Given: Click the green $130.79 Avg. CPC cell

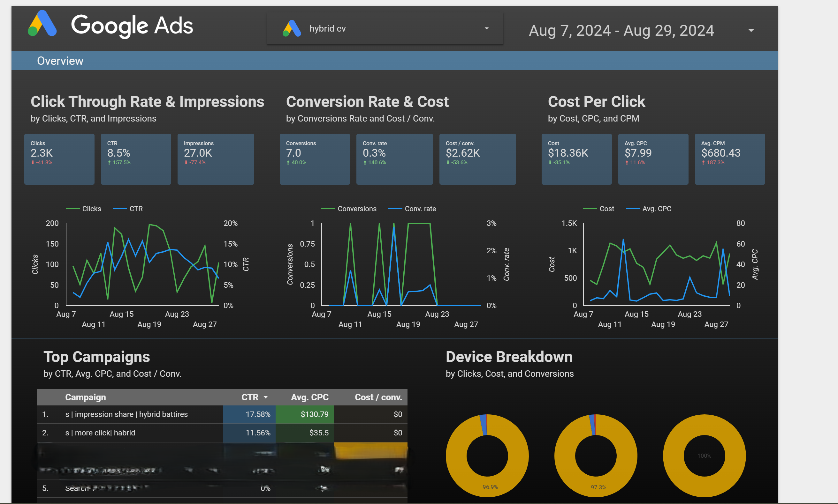Looking at the screenshot, I should tap(305, 414).
